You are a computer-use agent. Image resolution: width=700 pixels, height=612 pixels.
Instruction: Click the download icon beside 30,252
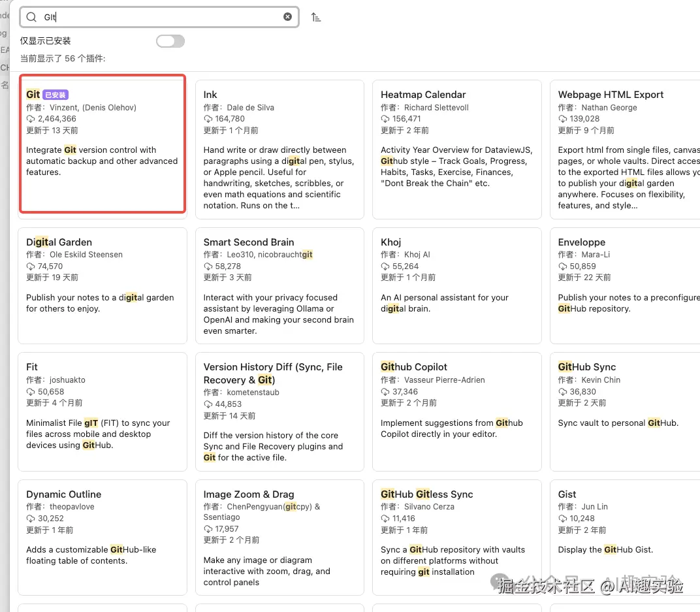click(x=30, y=519)
